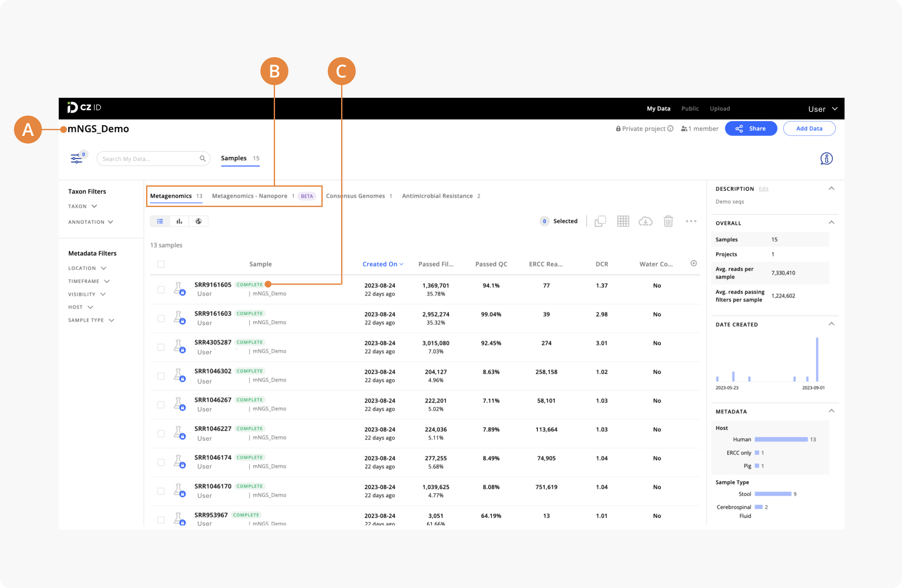Switch to map globe view

click(x=198, y=221)
